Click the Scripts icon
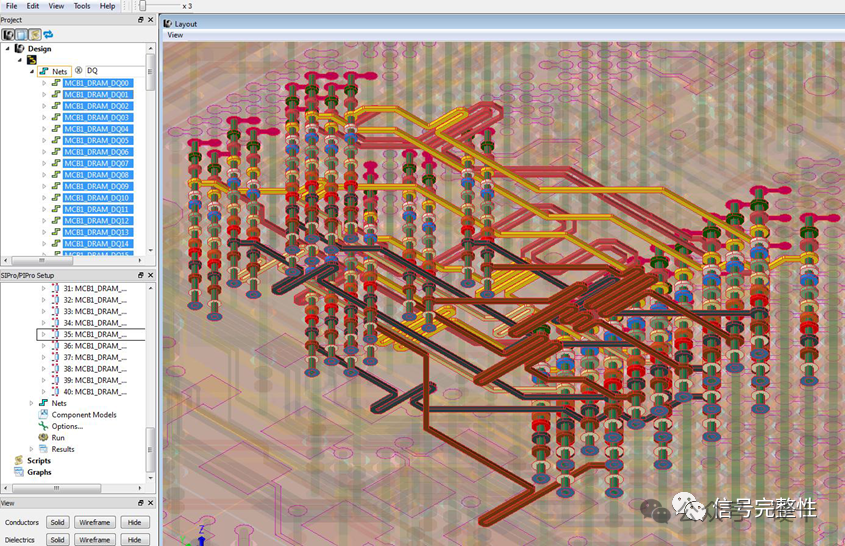This screenshot has width=845, height=546. point(19,461)
